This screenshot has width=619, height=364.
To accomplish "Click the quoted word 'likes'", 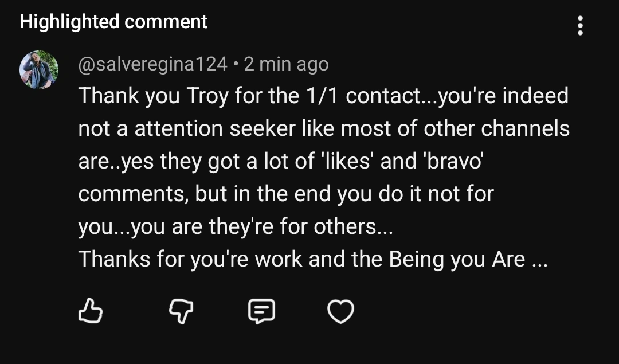I will 343,161.
